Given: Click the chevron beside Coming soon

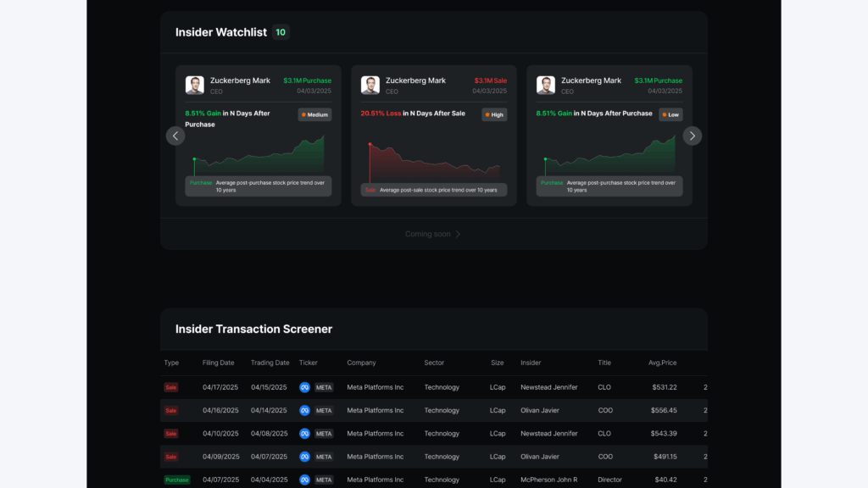Looking at the screenshot, I should tap(458, 234).
